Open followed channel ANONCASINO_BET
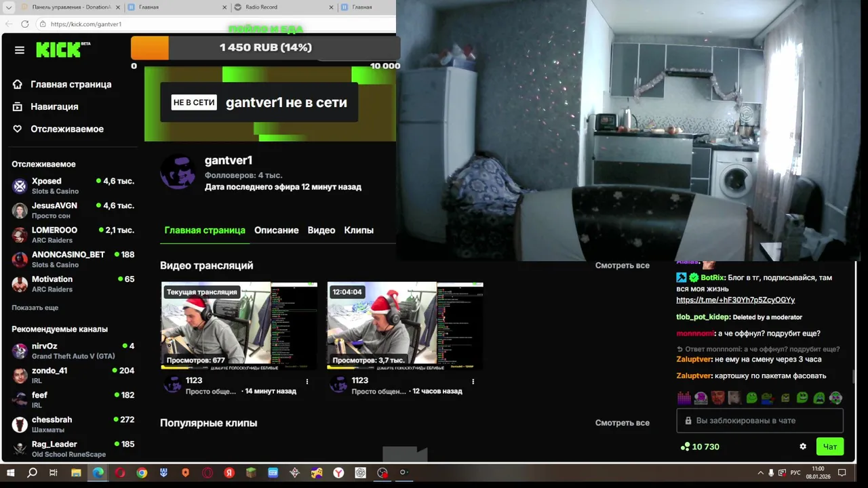 tap(73, 259)
